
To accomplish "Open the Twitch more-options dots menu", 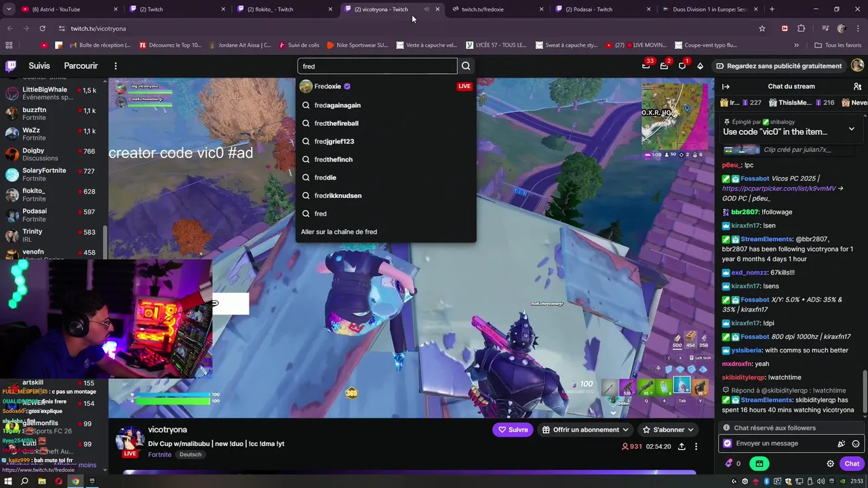I will 115,66.
